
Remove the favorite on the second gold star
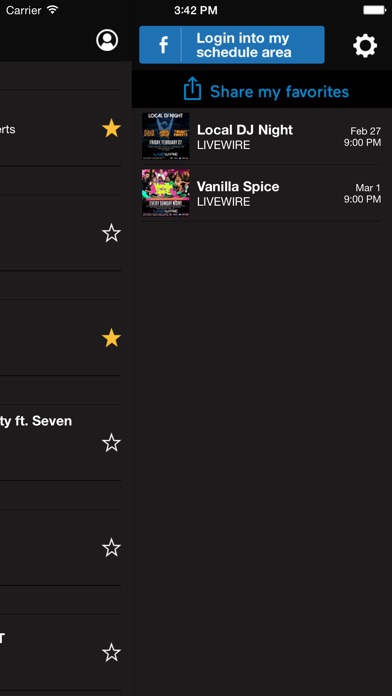[x=111, y=338]
